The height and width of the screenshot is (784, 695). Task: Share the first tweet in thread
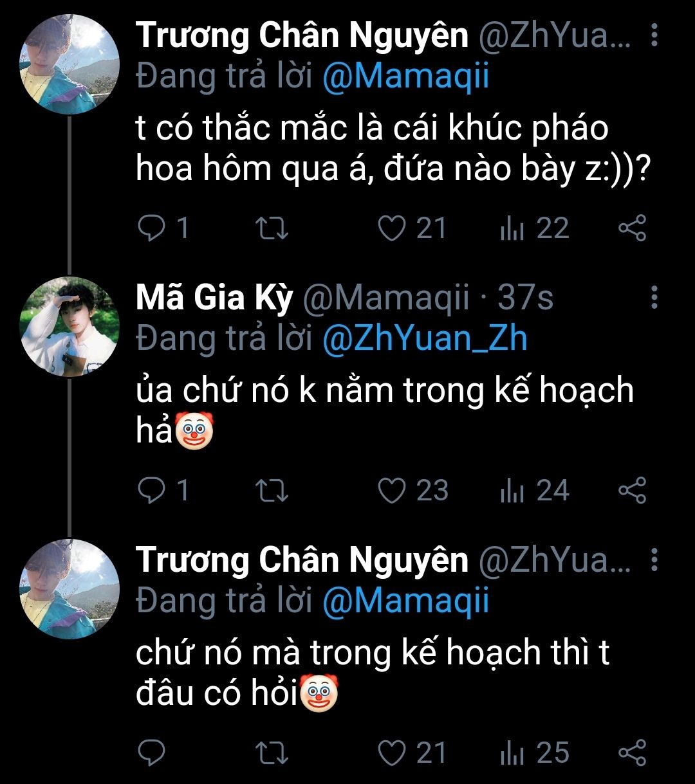tap(631, 228)
